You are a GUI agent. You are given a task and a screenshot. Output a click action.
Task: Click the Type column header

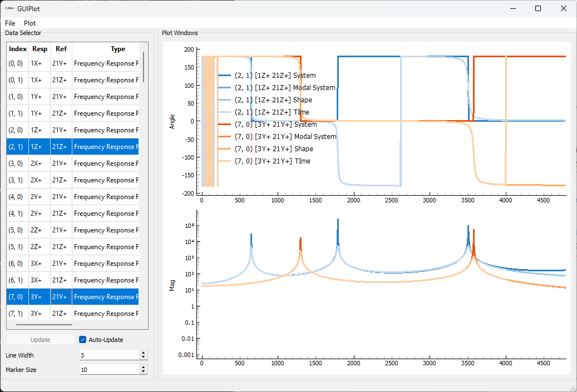tap(117, 49)
